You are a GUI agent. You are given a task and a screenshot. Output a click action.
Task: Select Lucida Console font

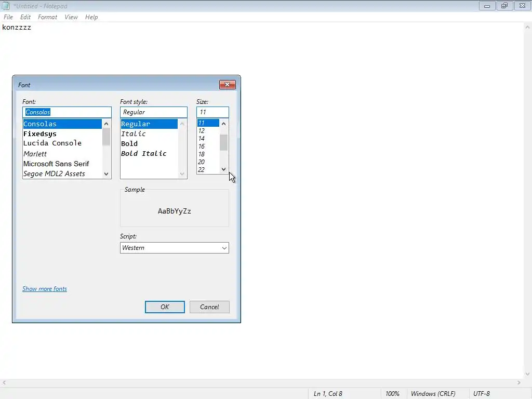coord(62,143)
